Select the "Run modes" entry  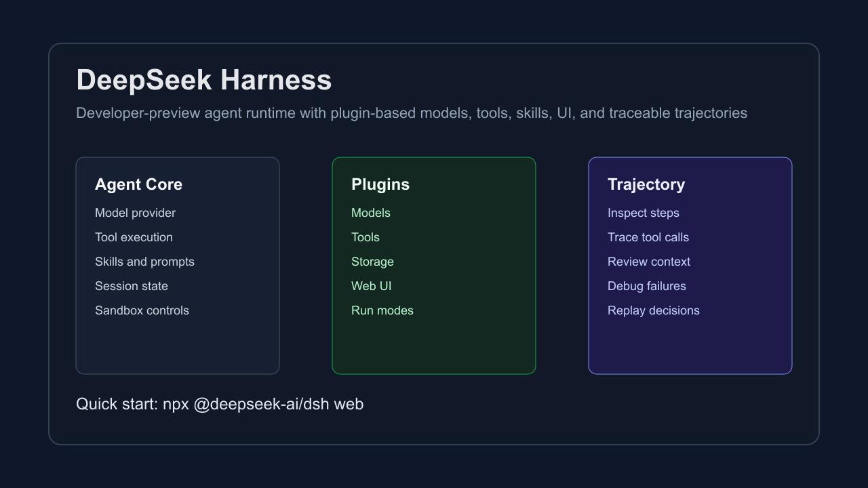[382, 310]
